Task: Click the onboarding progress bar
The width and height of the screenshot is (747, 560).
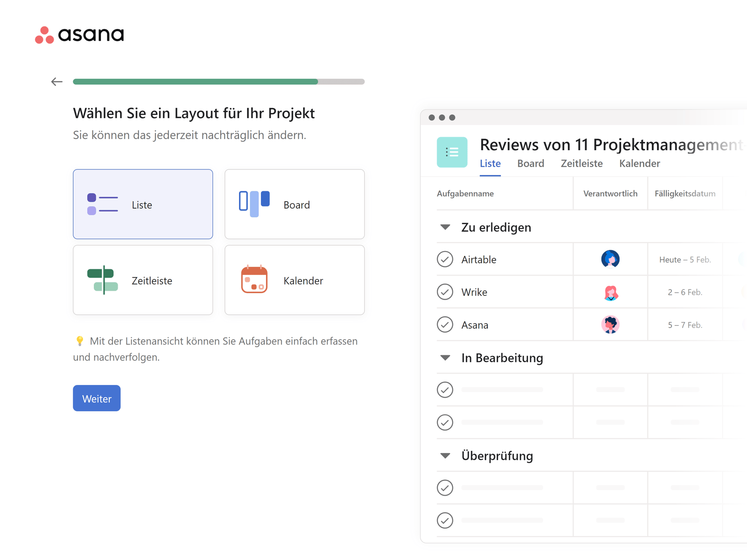Action: [x=218, y=81]
